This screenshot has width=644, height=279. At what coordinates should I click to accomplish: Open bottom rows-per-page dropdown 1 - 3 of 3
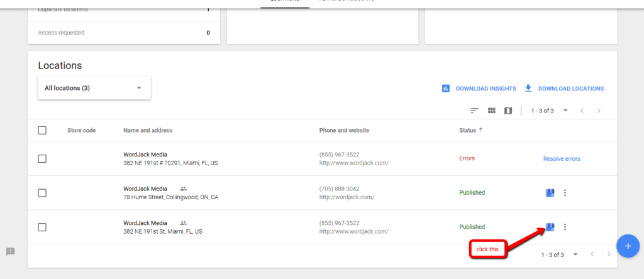pos(559,254)
